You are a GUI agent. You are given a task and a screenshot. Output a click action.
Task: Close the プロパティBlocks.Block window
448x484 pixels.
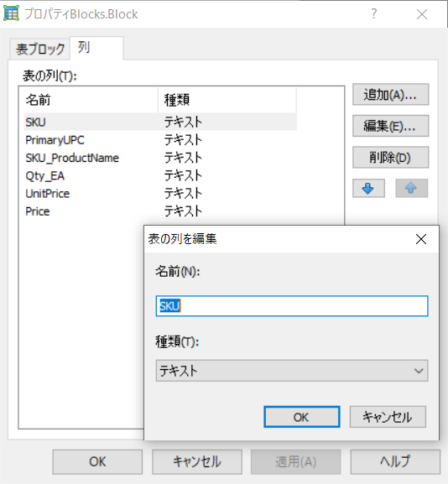tap(422, 14)
